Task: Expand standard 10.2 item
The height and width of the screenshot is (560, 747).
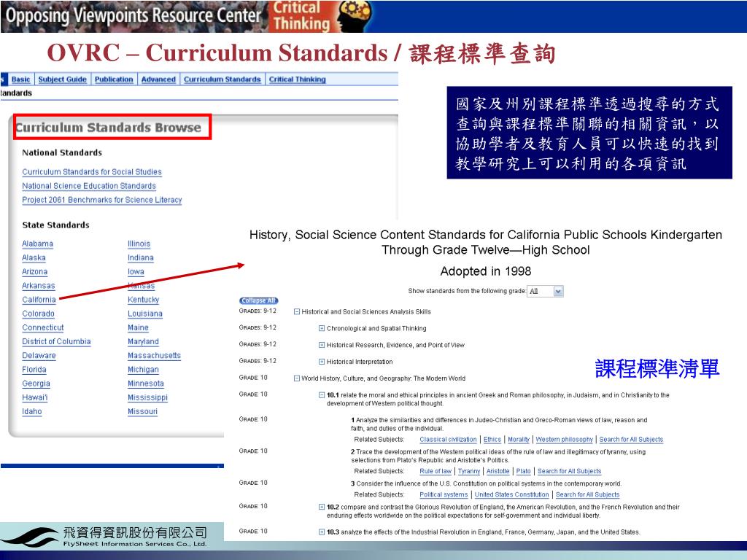Action: point(322,507)
